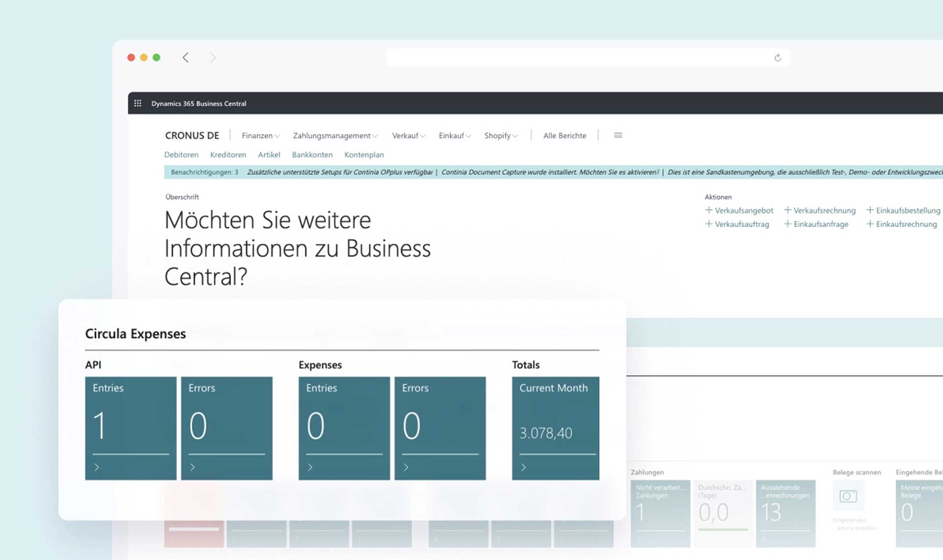Expand the Zahlungsmanagement menu
The width and height of the screenshot is (943, 560).
coord(335,135)
